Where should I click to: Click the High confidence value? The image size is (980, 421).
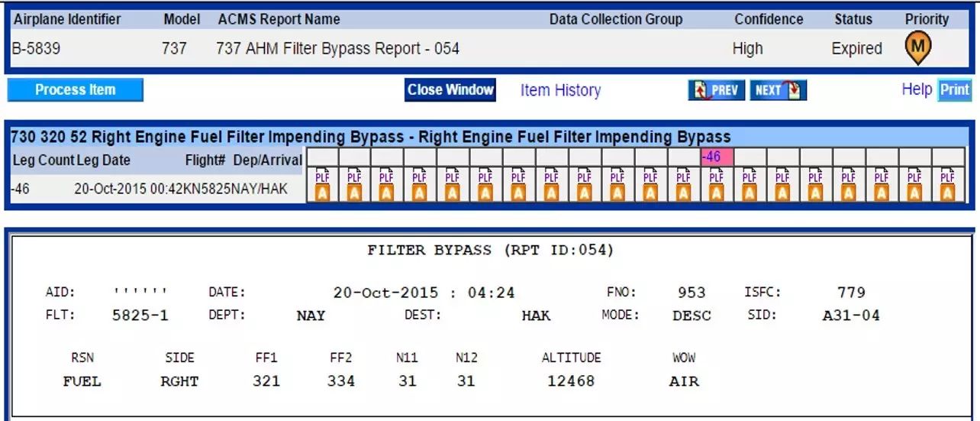tap(747, 49)
